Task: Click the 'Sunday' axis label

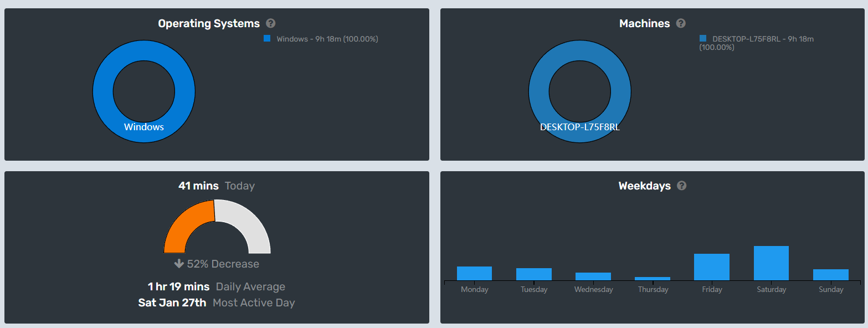Action: pyautogui.click(x=831, y=289)
